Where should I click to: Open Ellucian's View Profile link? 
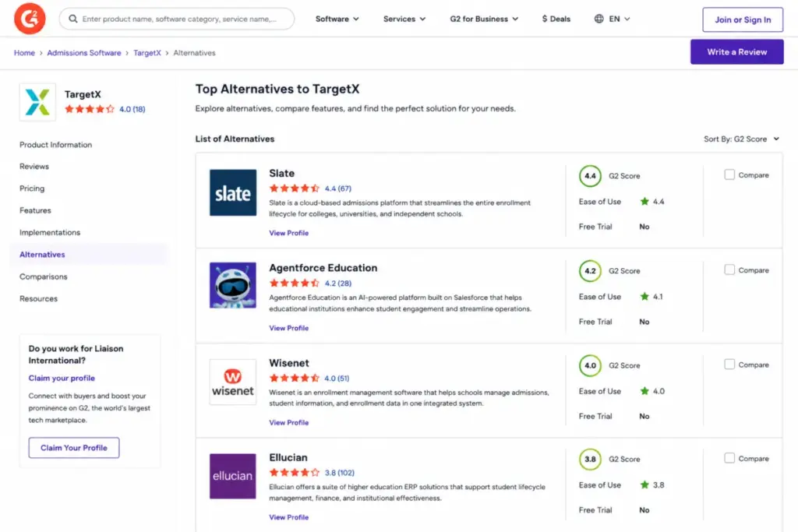(x=288, y=517)
